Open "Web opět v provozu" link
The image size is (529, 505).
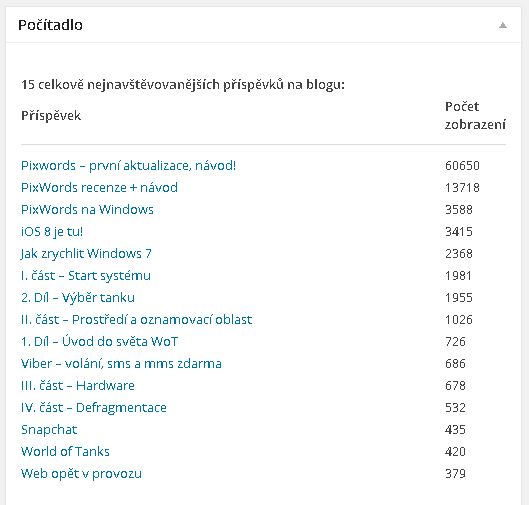pos(81,474)
